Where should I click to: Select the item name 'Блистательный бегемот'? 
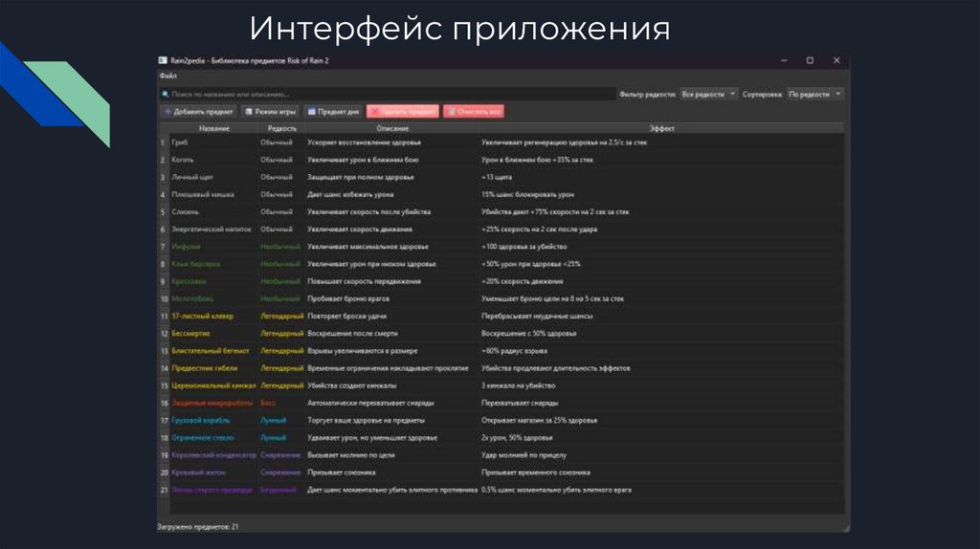[210, 351]
